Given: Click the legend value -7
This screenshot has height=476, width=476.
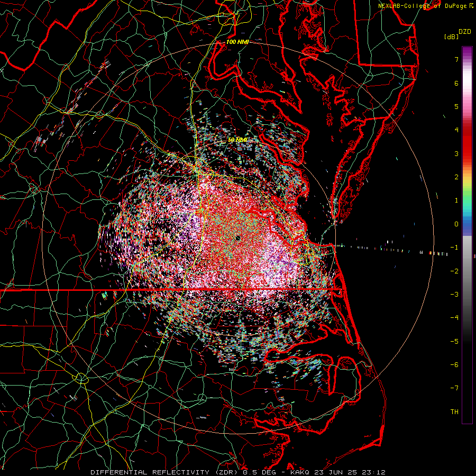Looking at the screenshot, I should coord(454,388).
